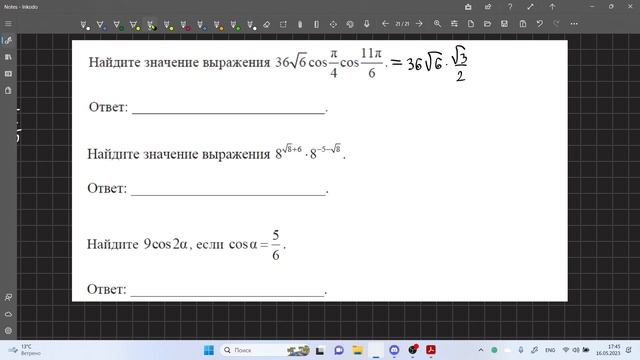The height and width of the screenshot is (360, 640).
Task: Click the share icon in title bar
Action: 488,7
